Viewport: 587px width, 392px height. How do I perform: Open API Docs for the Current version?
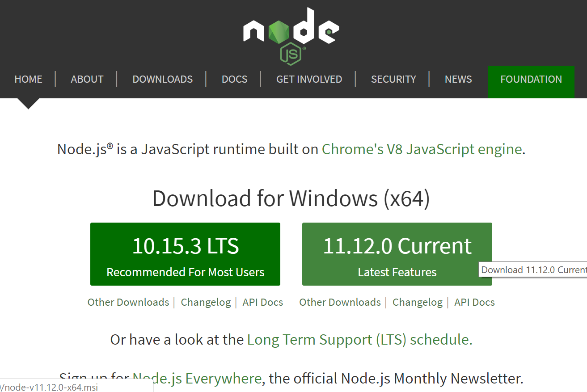click(x=474, y=302)
